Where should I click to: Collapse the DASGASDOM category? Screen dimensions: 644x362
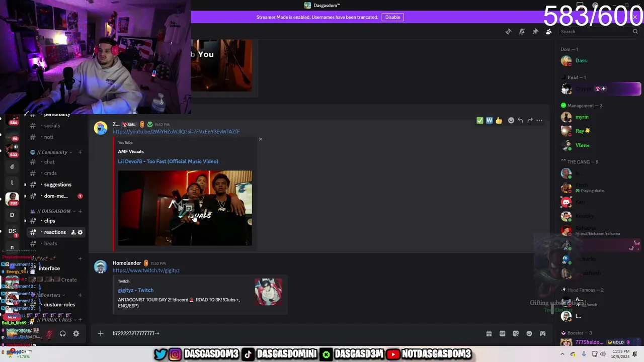54,211
